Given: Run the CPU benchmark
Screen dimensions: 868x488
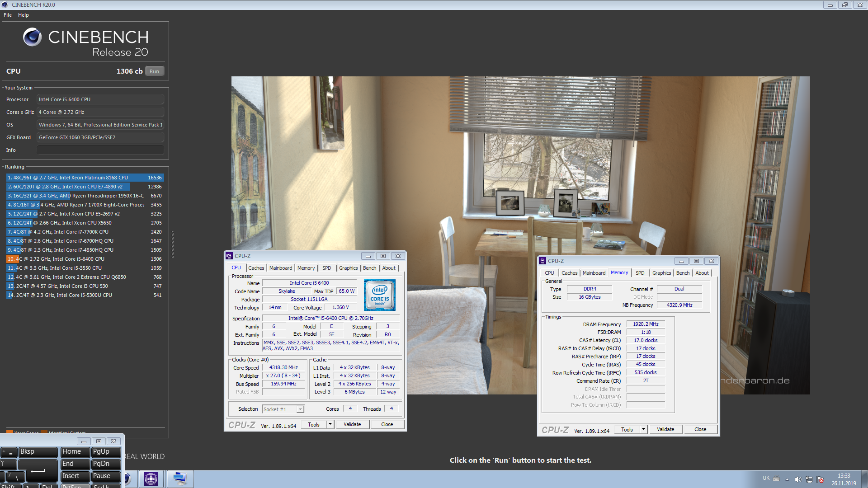Looking at the screenshot, I should pyautogui.click(x=155, y=71).
